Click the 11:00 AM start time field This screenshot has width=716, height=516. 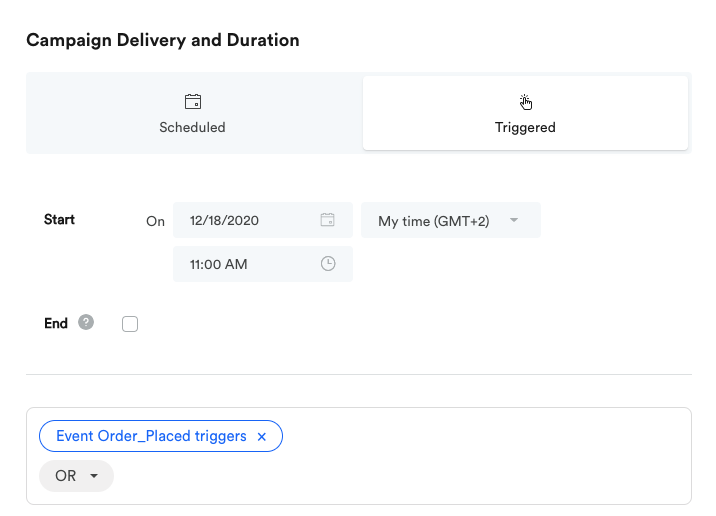pyautogui.click(x=263, y=264)
